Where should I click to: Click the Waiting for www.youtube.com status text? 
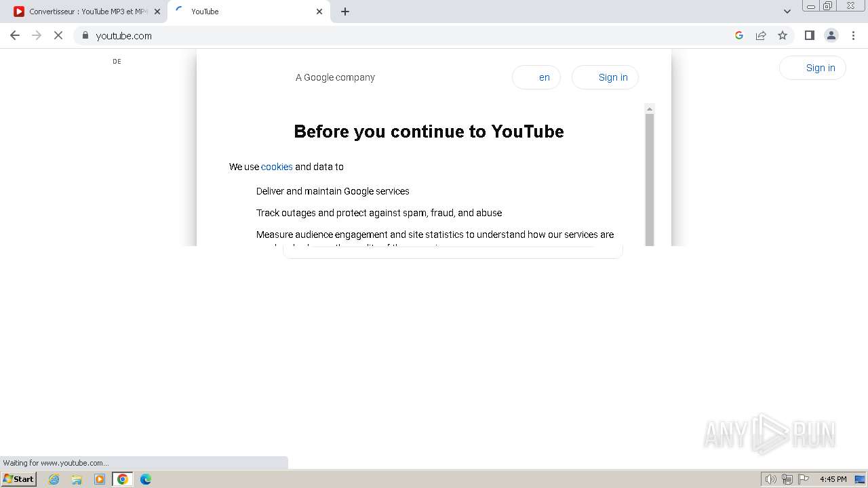pyautogui.click(x=56, y=463)
